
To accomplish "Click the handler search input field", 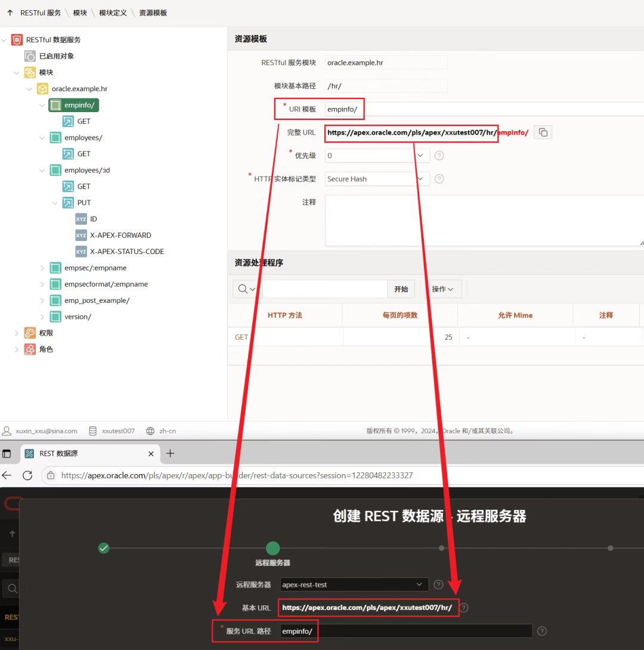I will click(325, 289).
